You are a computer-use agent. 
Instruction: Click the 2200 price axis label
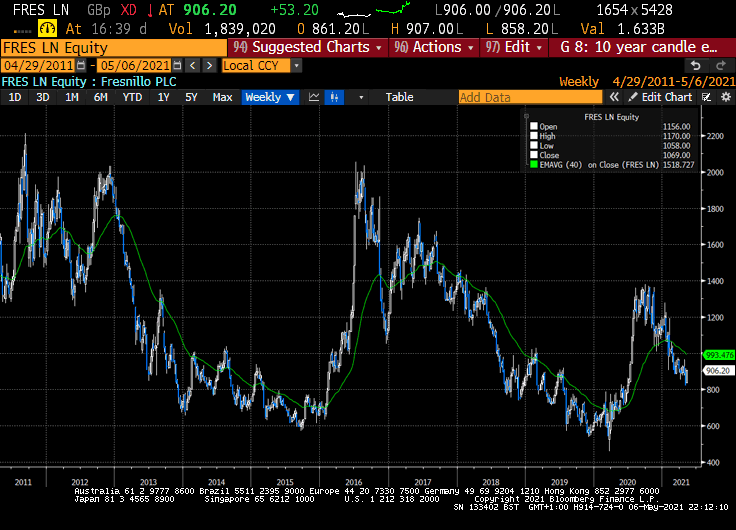[715, 136]
